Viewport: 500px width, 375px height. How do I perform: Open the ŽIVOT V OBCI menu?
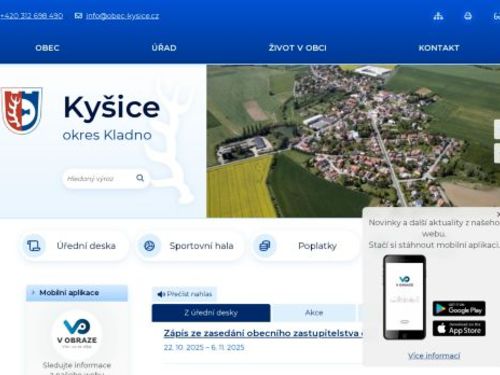tap(298, 48)
